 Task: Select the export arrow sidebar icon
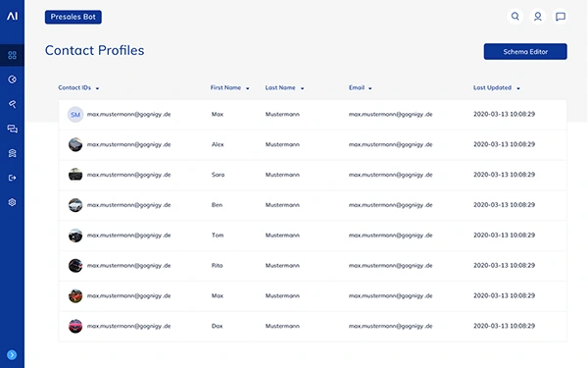[12, 178]
